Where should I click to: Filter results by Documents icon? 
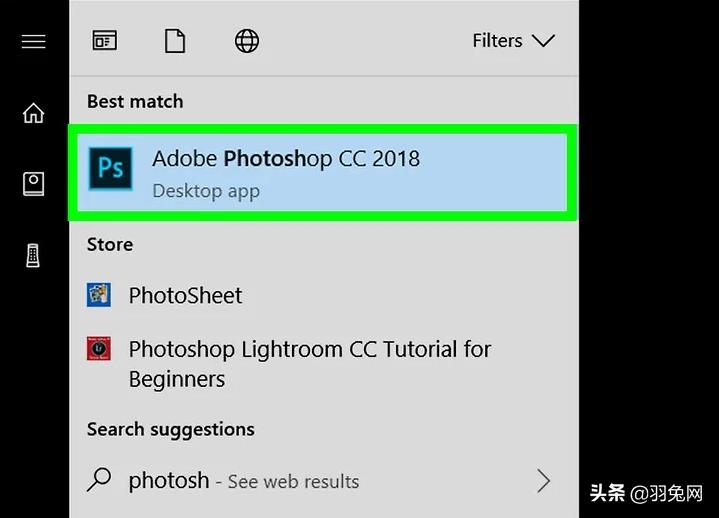click(x=175, y=41)
